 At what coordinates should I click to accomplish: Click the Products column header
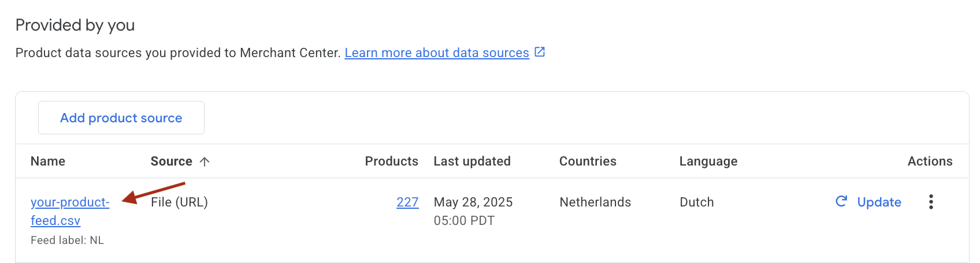(x=391, y=161)
